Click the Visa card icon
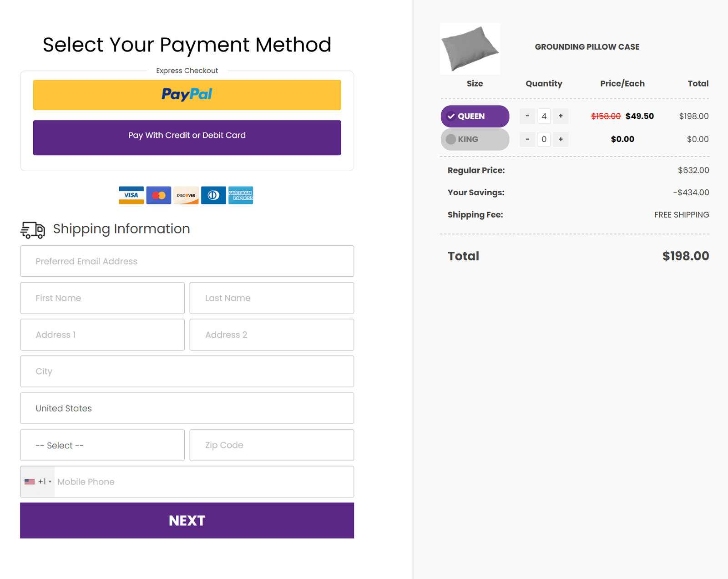Image resolution: width=728 pixels, height=579 pixels. click(x=131, y=195)
